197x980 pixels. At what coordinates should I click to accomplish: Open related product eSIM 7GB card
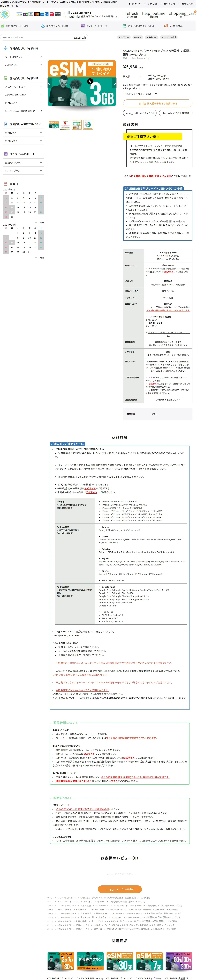coord(150,961)
